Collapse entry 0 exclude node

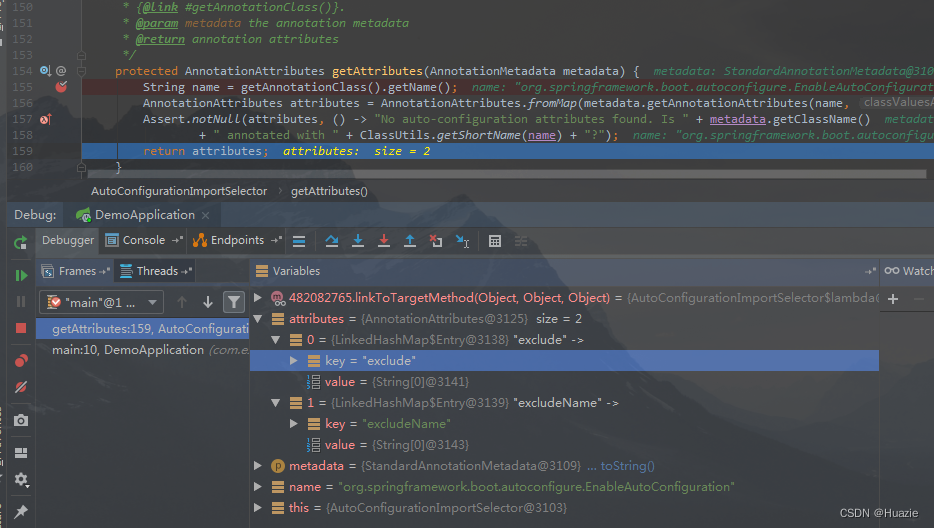pos(275,340)
